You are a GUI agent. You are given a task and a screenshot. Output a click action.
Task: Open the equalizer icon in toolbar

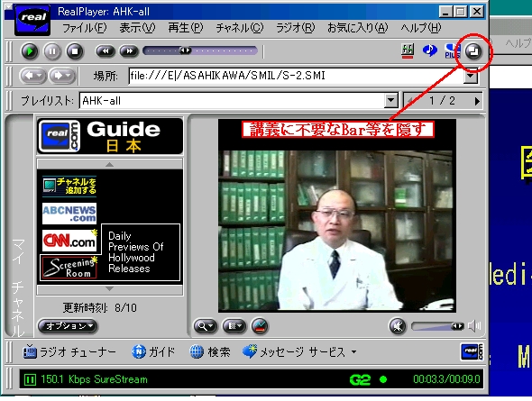[x=408, y=50]
